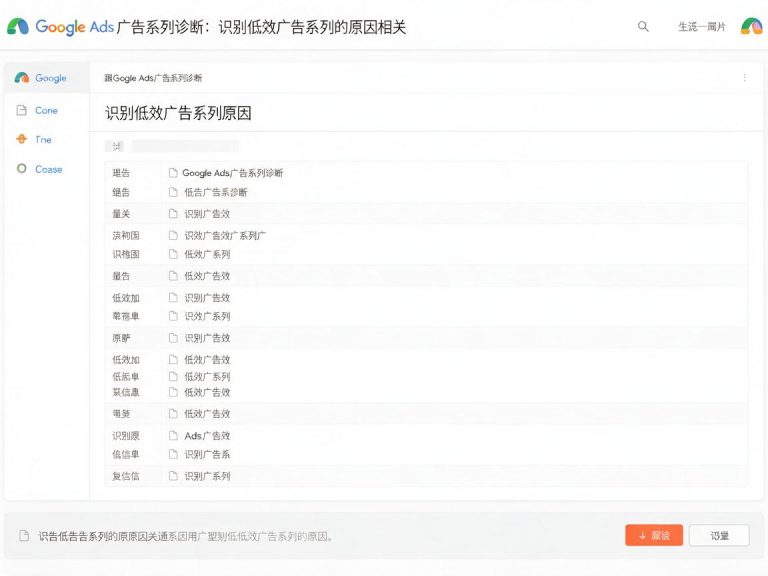Image resolution: width=768 pixels, height=576 pixels.
Task: Select the Google sidebar item
Action: [47, 78]
